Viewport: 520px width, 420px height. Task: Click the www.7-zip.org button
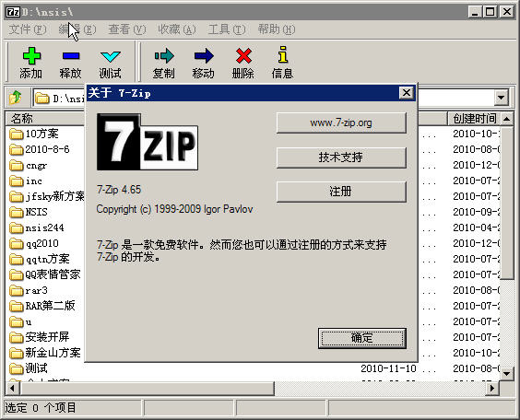pos(341,122)
